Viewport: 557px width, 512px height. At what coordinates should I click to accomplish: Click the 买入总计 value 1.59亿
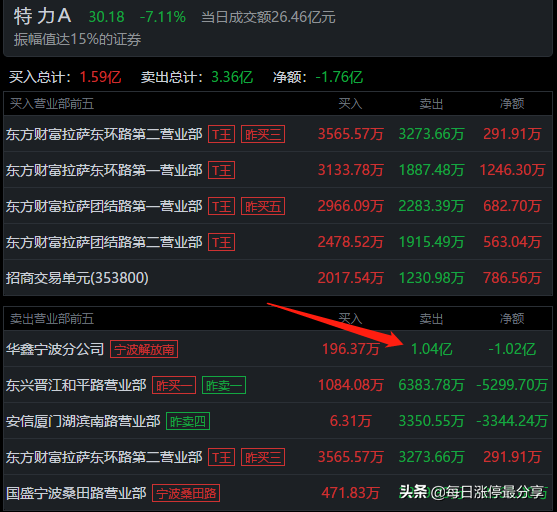[101, 77]
